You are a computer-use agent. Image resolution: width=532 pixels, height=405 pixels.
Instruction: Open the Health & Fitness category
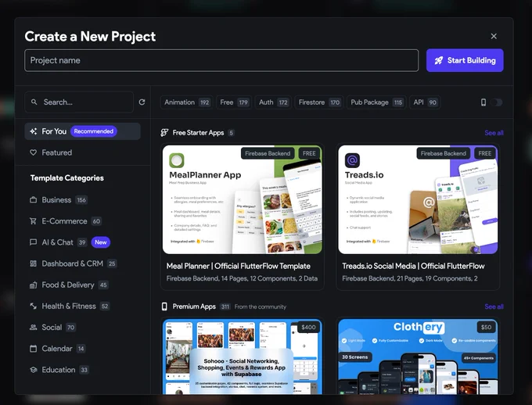[82, 306]
